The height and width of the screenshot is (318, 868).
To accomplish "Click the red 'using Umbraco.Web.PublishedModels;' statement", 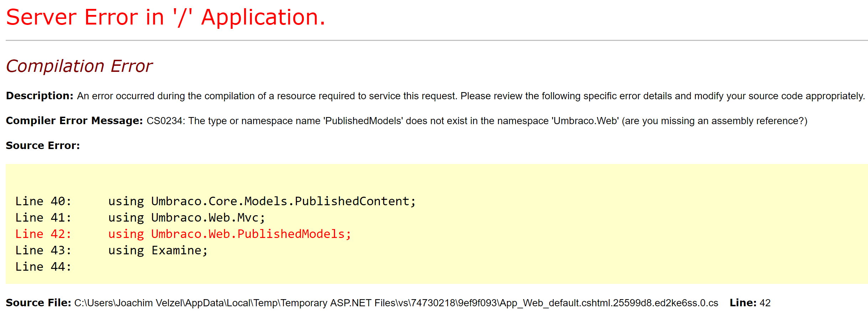I will coord(230,234).
